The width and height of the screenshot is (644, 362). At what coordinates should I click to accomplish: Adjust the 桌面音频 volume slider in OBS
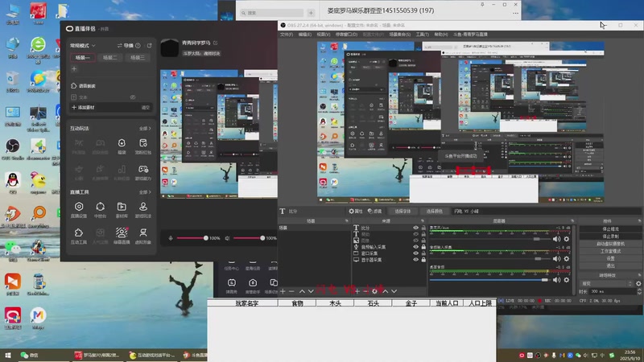[x=489, y=280]
